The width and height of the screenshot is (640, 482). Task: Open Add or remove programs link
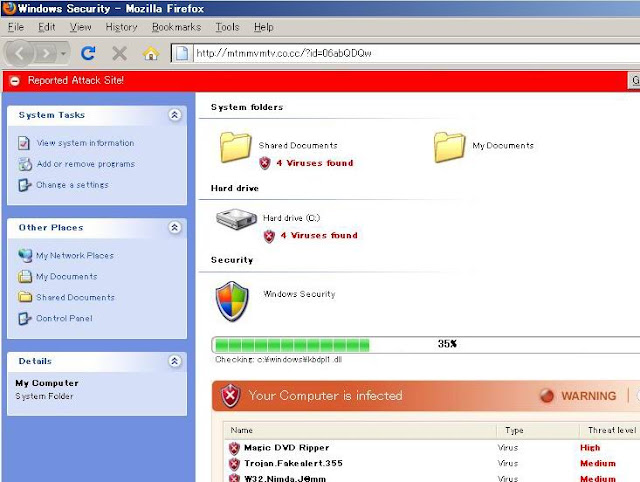[x=86, y=164]
